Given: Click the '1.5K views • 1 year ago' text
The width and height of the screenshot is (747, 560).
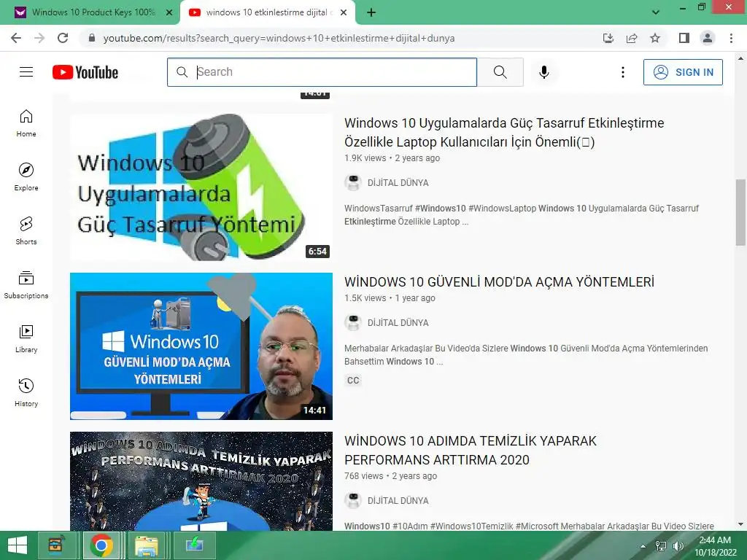Looking at the screenshot, I should (390, 298).
